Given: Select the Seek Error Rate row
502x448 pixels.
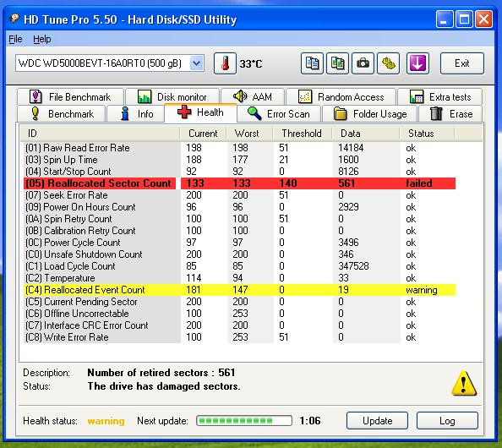Looking at the screenshot, I should [x=239, y=195].
